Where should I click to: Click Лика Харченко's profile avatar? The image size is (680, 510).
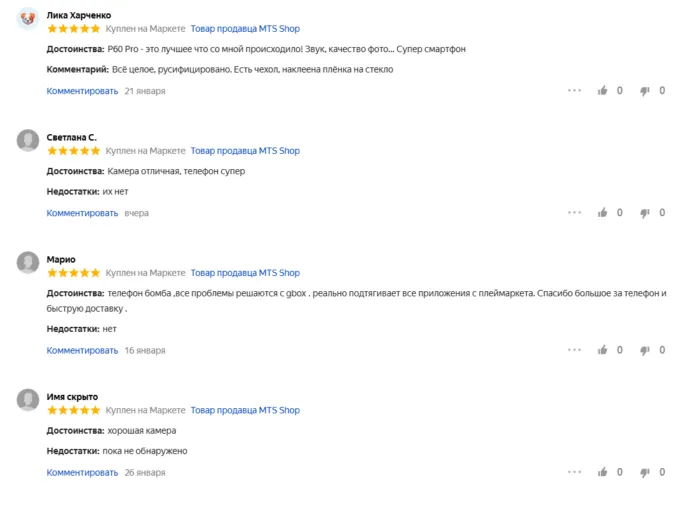click(x=28, y=20)
